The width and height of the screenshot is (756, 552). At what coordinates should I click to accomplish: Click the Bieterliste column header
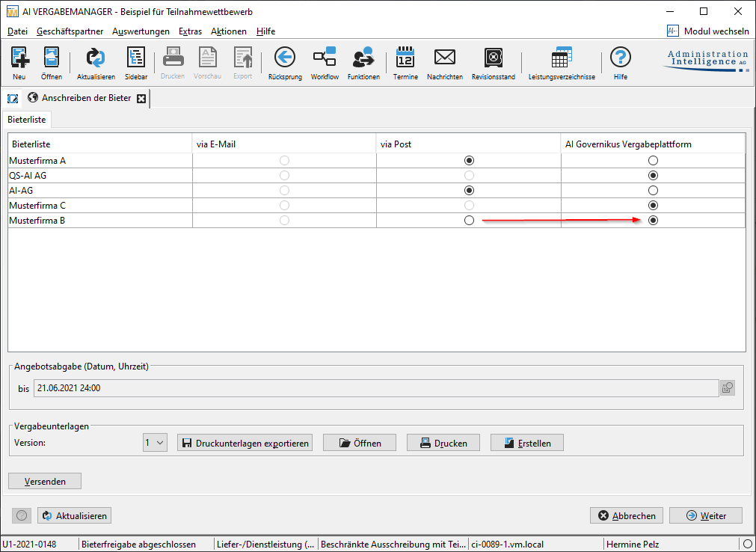(99, 144)
